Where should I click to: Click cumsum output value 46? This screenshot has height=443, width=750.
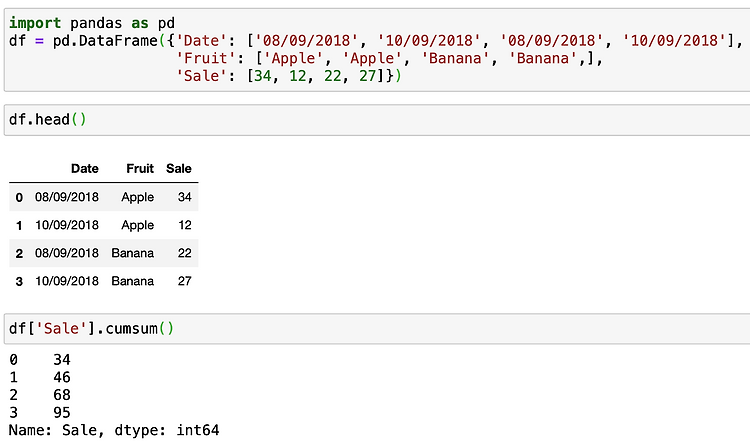[x=62, y=377]
